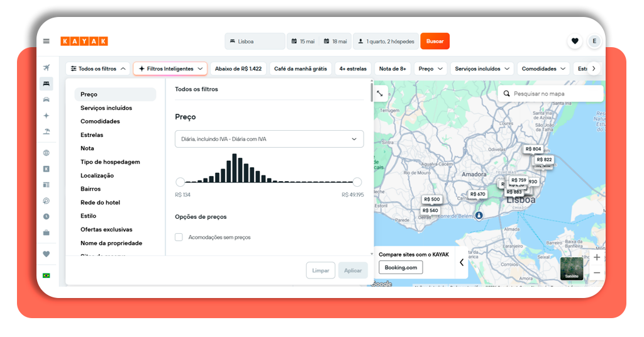The image size is (644, 337).
Task: Open the 'Preço' filter chip dropdown
Action: (430, 69)
